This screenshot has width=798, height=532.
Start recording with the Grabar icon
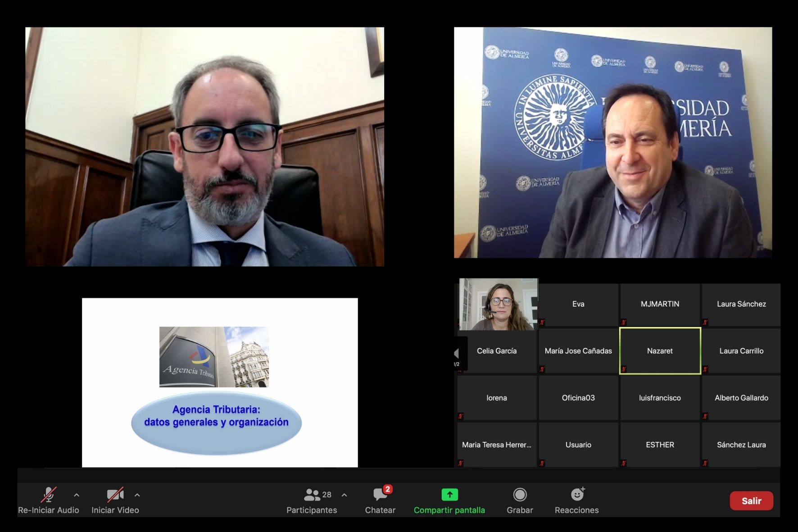(520, 495)
